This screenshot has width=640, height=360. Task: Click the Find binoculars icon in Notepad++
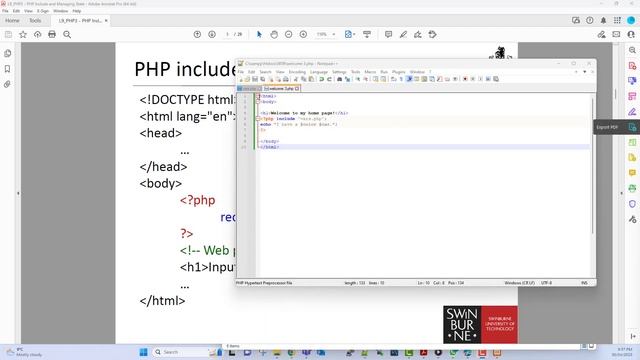[339, 79]
